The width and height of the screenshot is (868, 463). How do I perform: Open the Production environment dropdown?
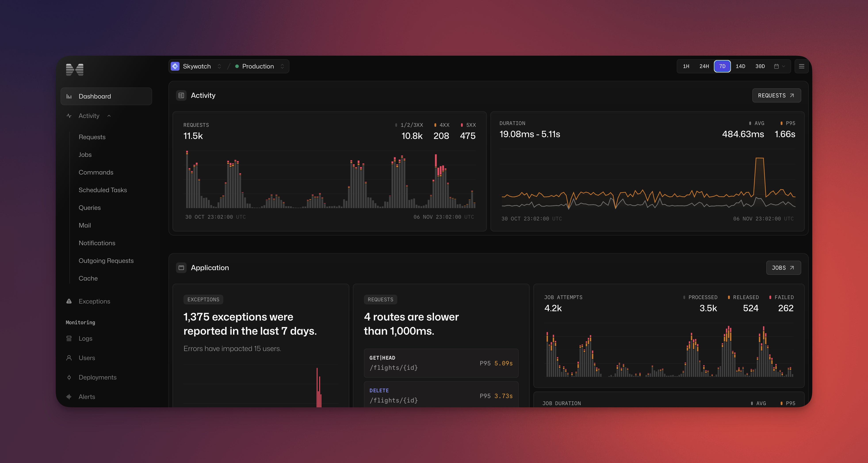(x=283, y=66)
